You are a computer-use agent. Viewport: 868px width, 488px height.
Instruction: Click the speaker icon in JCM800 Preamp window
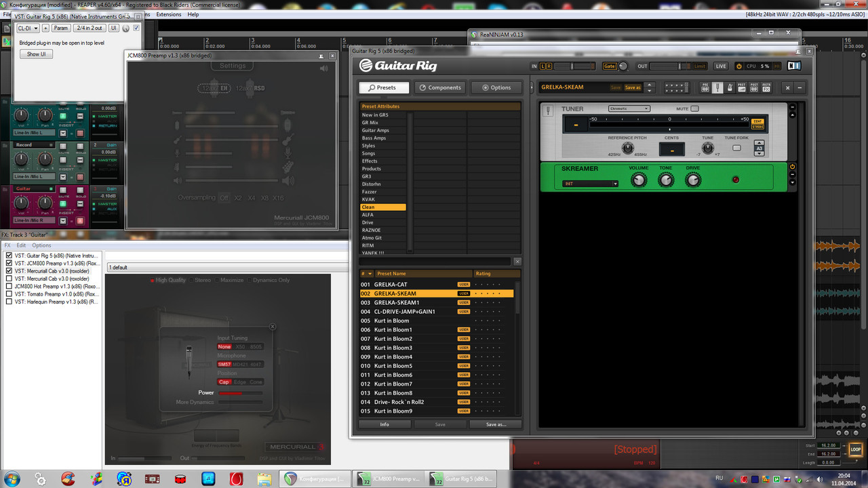[x=323, y=68]
